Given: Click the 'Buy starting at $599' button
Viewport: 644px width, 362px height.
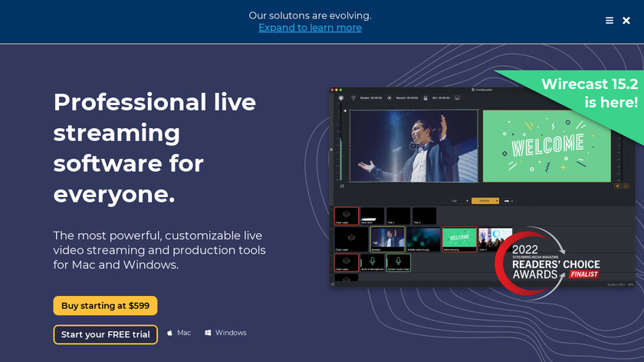Looking at the screenshot, I should [105, 306].
